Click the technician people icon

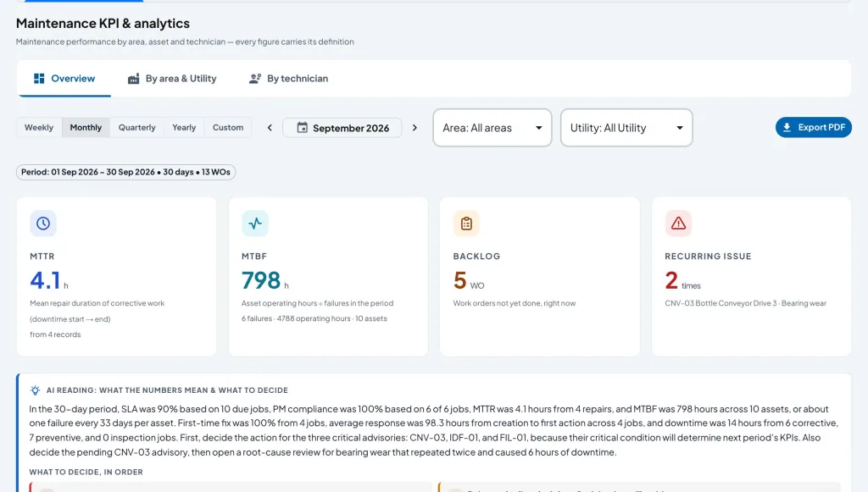click(x=254, y=79)
